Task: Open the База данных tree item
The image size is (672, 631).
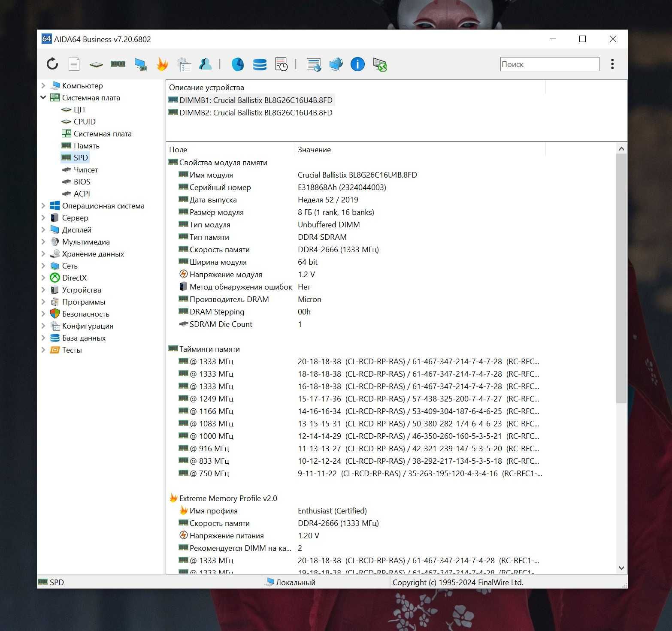Action: coord(84,338)
